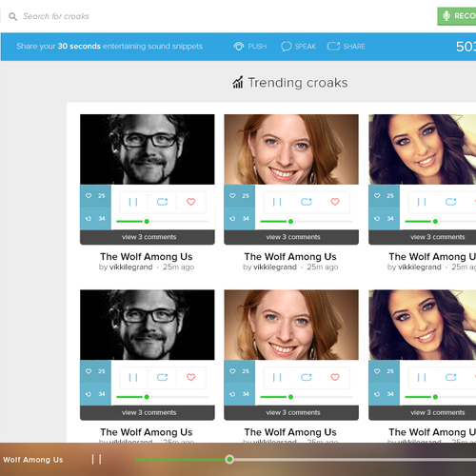This screenshot has width=476, height=476.
Task: Pause playback in the bottom player bar
Action: (x=96, y=459)
